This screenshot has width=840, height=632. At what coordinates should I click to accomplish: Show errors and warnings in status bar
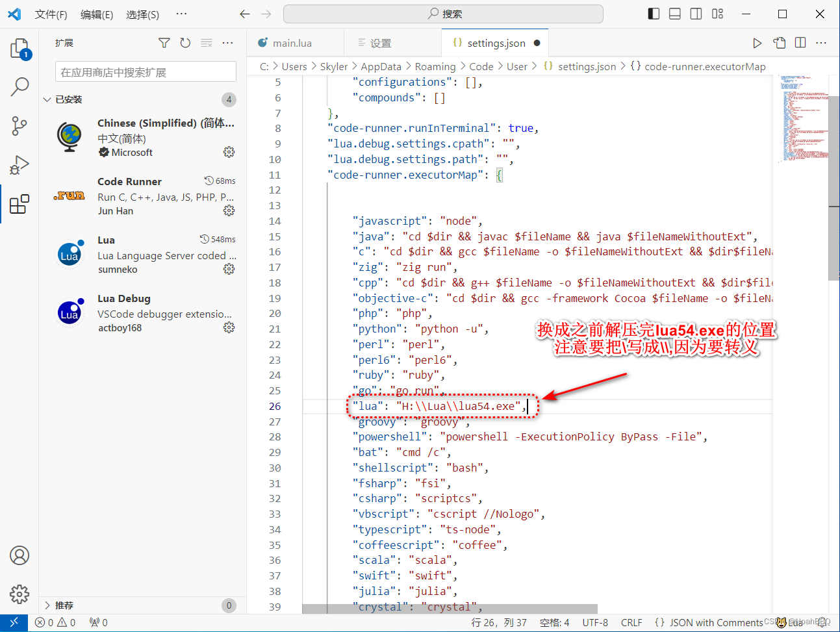coord(55,622)
